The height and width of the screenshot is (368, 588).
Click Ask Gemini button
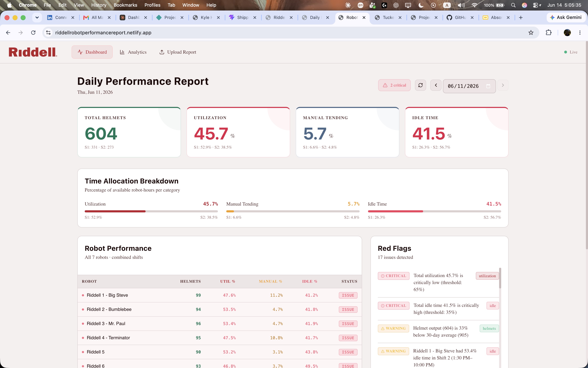tap(566, 18)
